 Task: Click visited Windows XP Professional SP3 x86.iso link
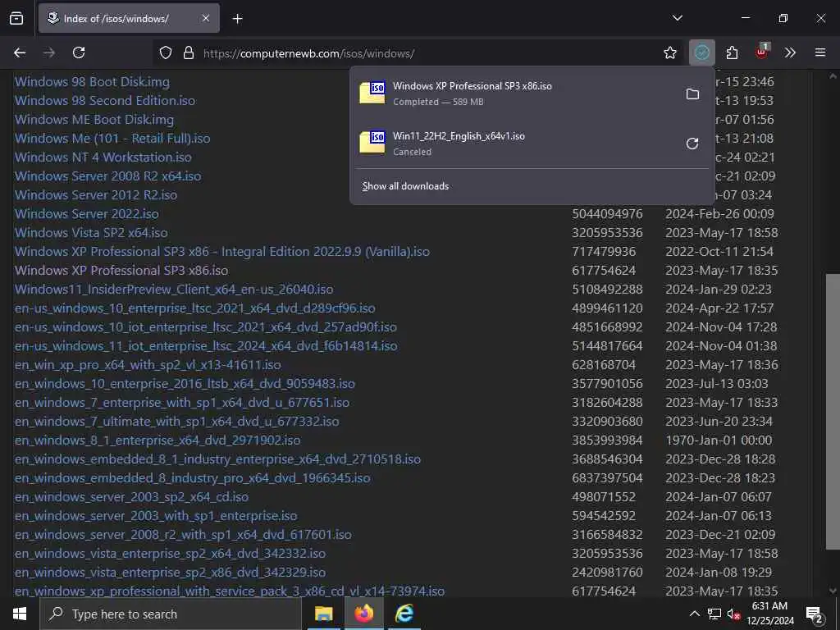121,270
